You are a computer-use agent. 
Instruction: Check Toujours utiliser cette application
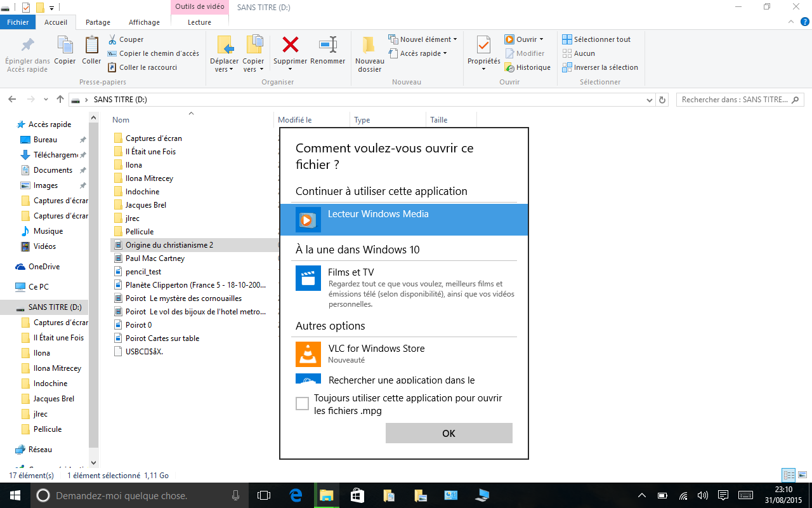click(303, 404)
